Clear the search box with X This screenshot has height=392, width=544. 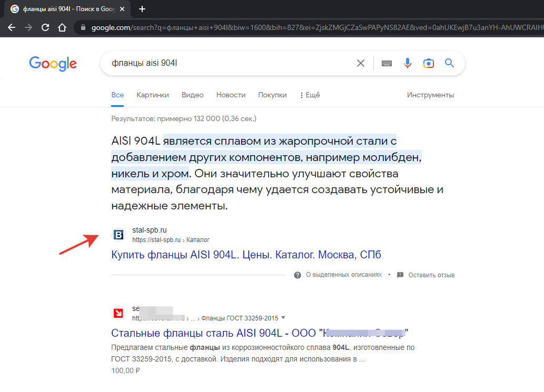pyautogui.click(x=361, y=63)
